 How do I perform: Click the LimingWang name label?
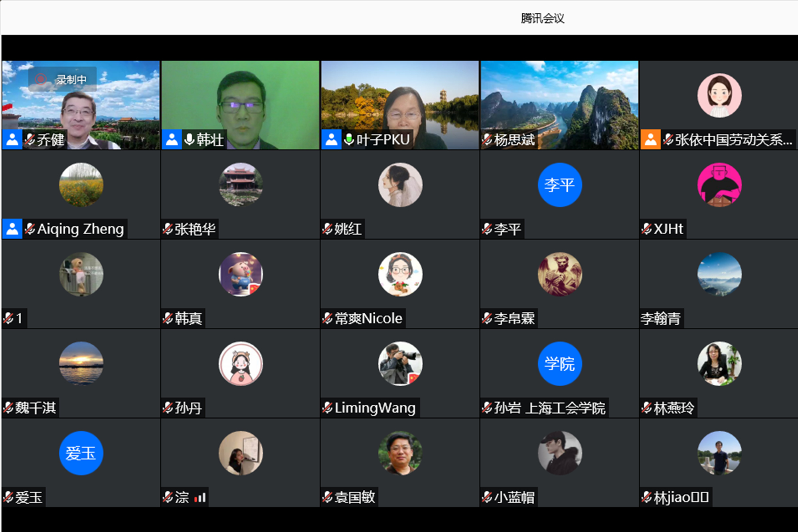point(375,407)
